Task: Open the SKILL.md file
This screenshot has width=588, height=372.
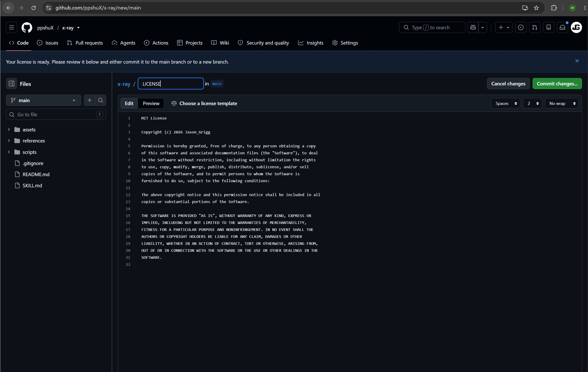Action: (32, 185)
